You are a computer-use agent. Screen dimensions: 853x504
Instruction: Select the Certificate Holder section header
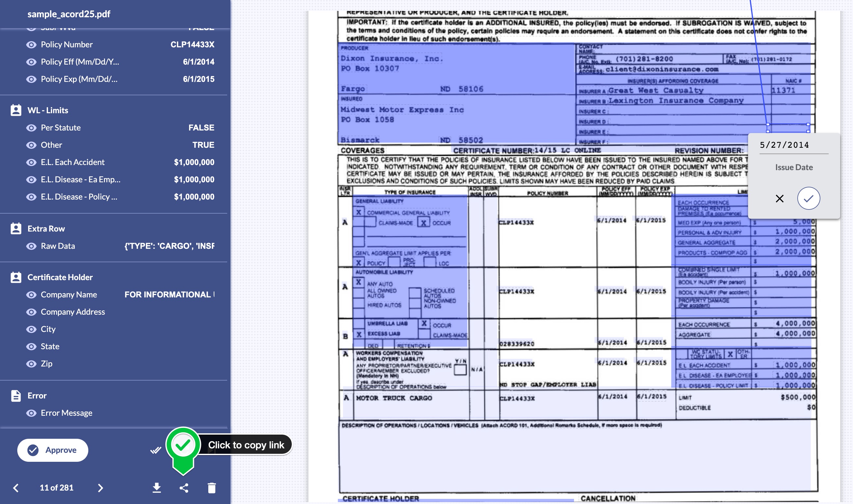coord(60,278)
